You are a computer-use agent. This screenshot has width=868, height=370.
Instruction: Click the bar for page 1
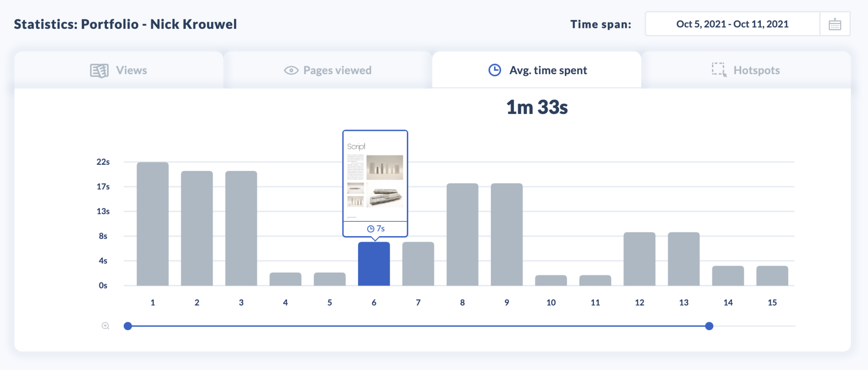(153, 224)
